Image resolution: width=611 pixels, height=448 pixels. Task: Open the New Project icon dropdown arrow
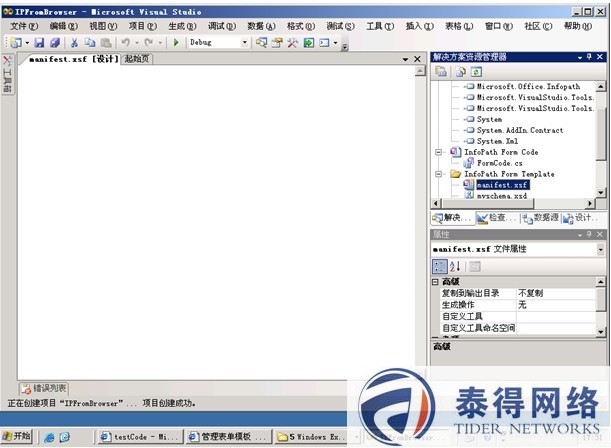27,42
